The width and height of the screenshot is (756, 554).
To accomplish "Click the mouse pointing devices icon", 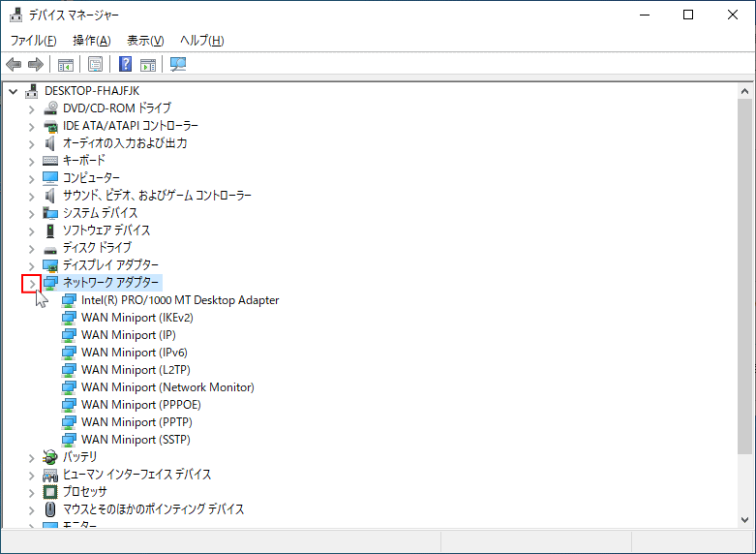I will click(50, 509).
